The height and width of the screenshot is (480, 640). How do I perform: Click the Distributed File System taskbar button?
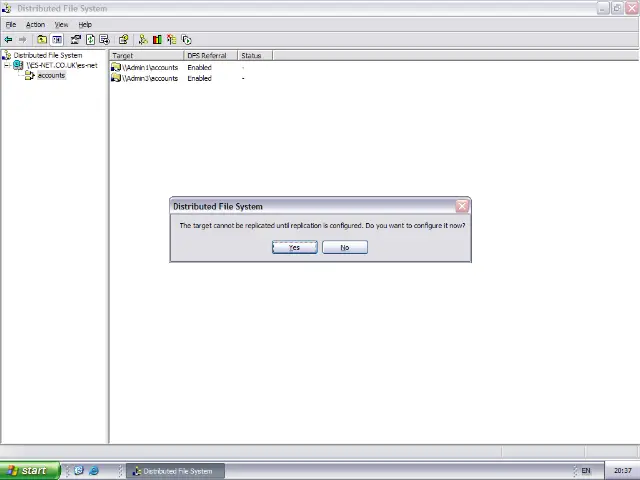click(175, 471)
